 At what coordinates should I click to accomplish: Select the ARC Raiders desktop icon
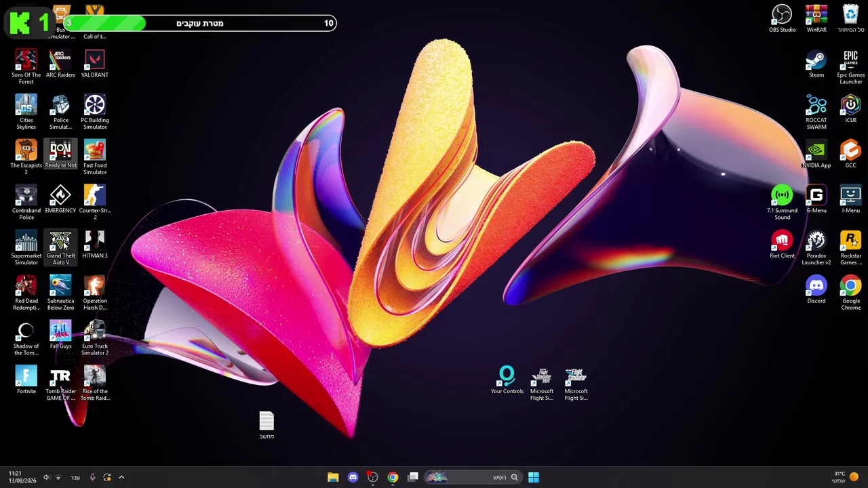click(60, 64)
